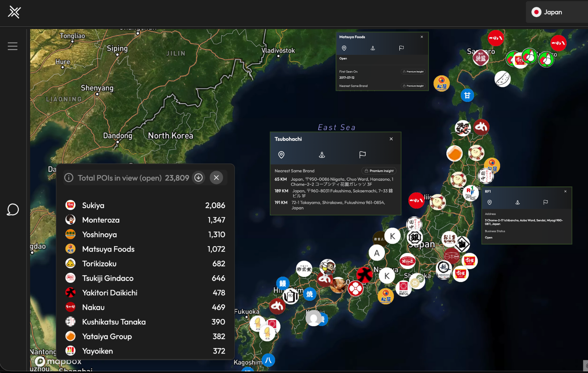Open flag tab in RF1 popup
Image resolution: width=588 pixels, height=373 pixels.
tap(546, 202)
